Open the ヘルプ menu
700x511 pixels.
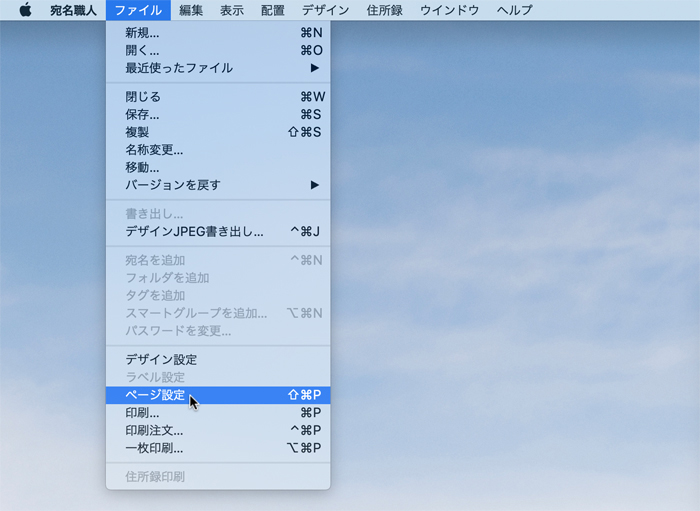(x=514, y=10)
